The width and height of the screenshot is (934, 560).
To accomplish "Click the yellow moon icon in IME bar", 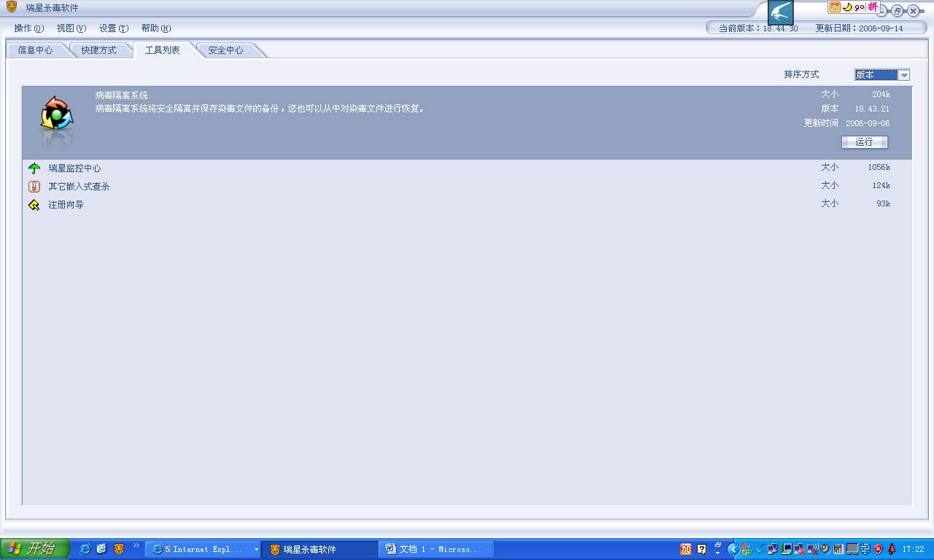I will 847,7.
